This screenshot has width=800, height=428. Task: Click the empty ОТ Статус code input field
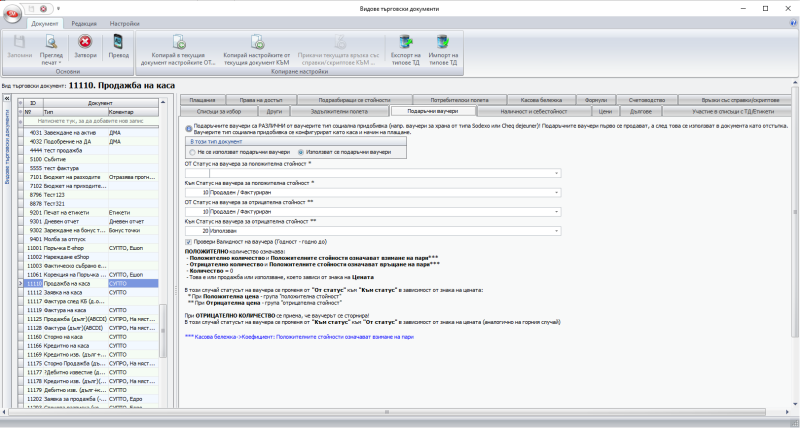point(197,173)
